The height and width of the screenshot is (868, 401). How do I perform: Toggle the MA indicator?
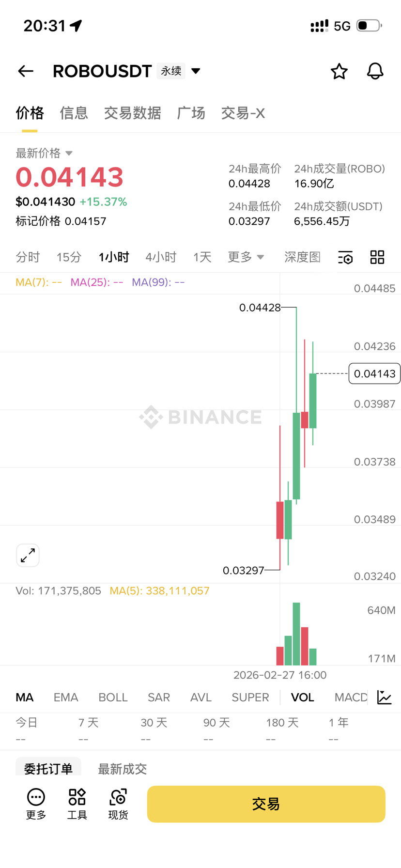(25, 697)
